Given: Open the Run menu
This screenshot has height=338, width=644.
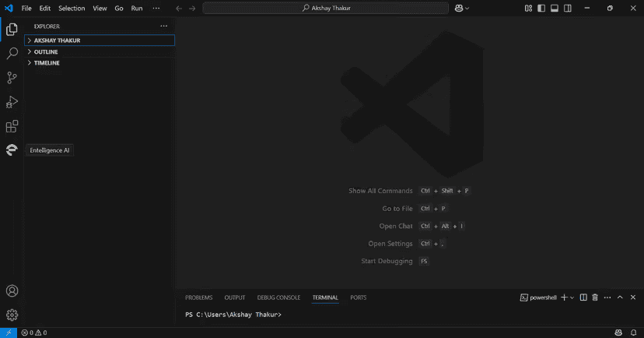Looking at the screenshot, I should pyautogui.click(x=137, y=9).
